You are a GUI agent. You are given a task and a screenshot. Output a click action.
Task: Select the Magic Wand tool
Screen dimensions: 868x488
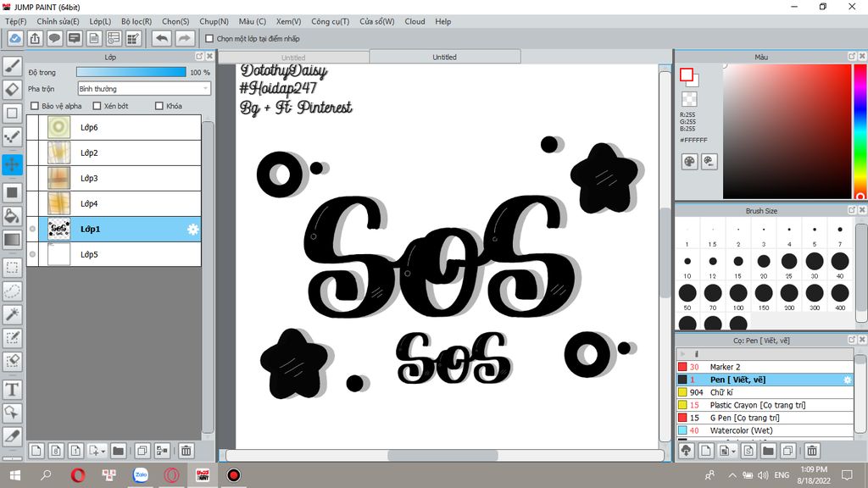12,314
